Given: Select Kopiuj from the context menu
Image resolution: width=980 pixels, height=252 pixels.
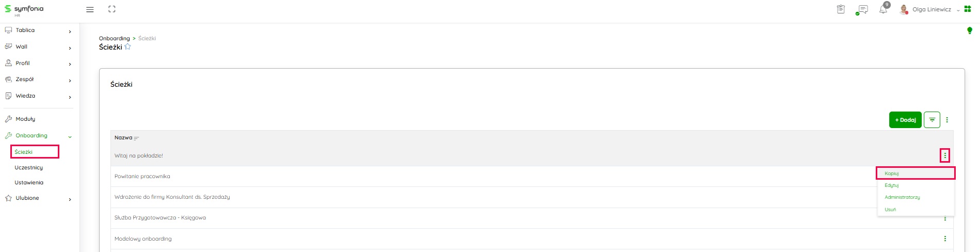Looking at the screenshot, I should pos(892,174).
